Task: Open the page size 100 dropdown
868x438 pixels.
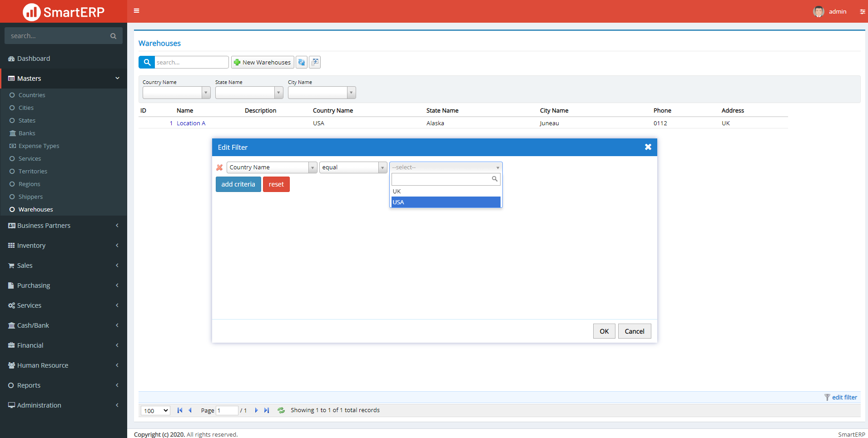Action: pos(155,411)
